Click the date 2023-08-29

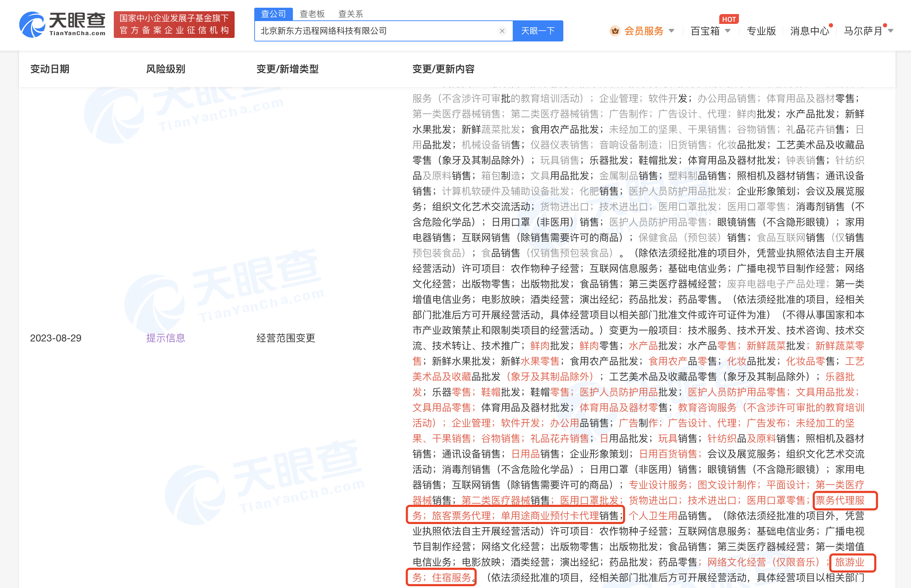56,338
